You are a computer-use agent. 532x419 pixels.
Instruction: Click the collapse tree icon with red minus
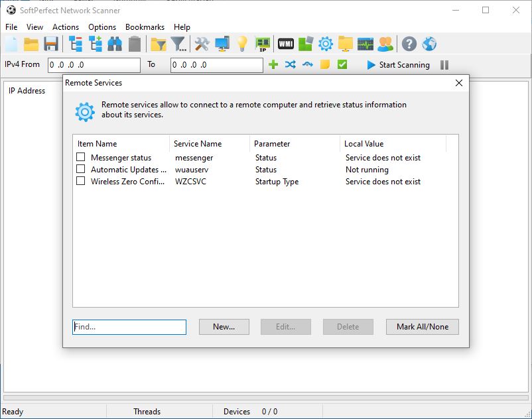point(76,44)
